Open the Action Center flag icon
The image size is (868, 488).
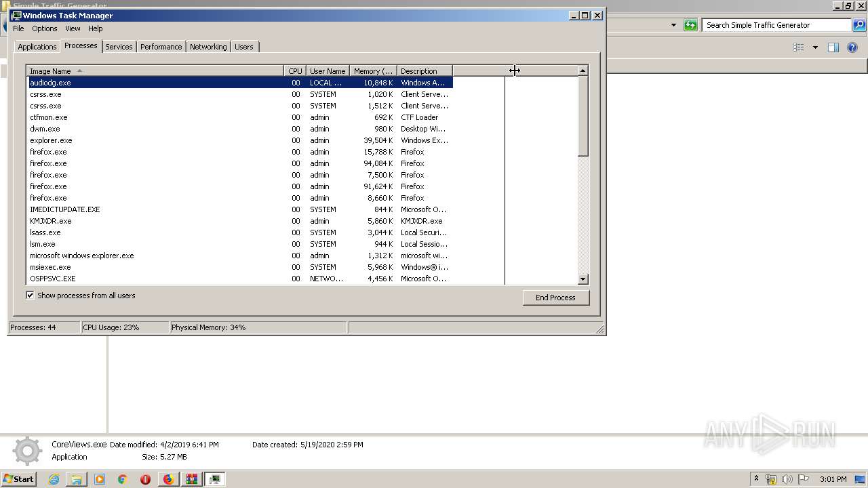point(804,479)
